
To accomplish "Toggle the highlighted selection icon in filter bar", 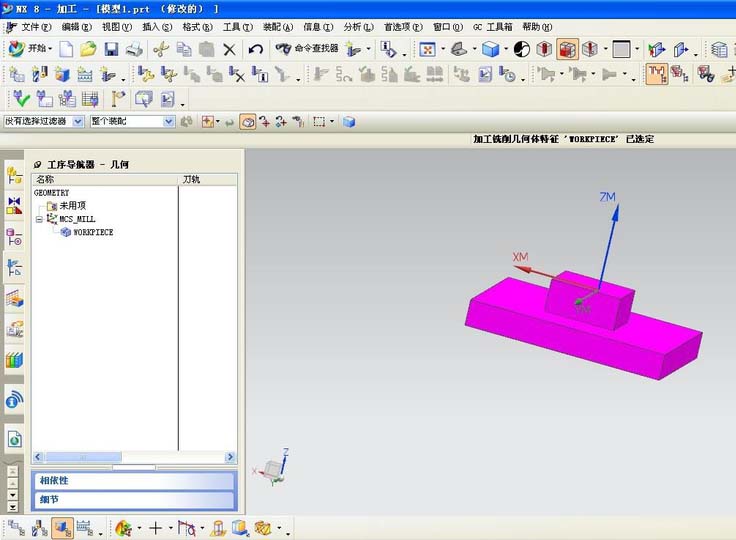I will [x=248, y=122].
